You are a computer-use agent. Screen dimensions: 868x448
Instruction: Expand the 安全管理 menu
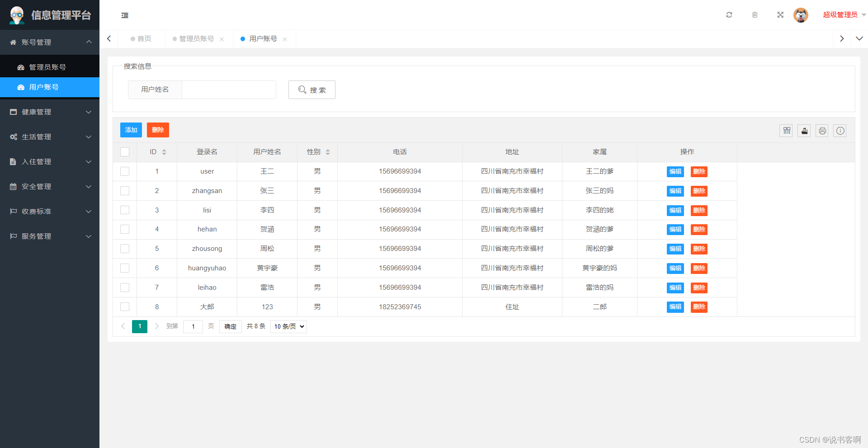(50, 187)
